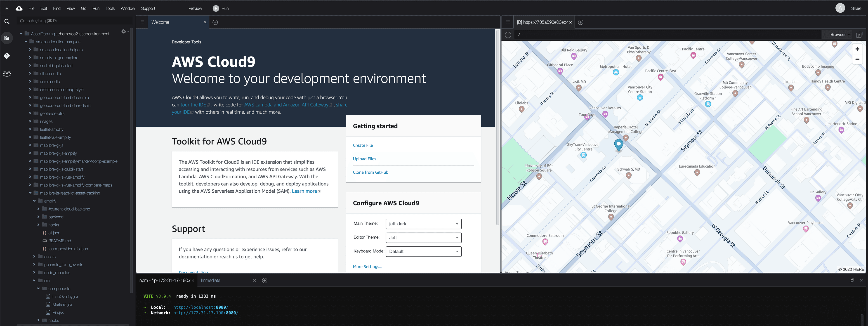Collapse the amplify folder
The image size is (868, 326).
click(34, 201)
